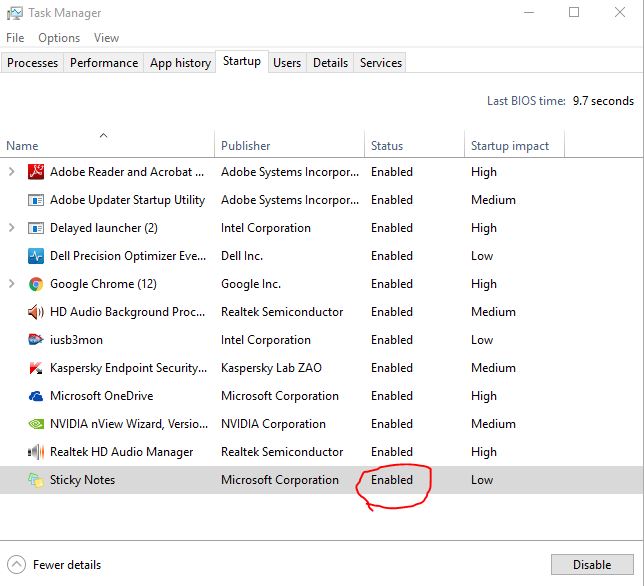
Task: Select the Microsoft OneDrive name text
Action: [x=101, y=396]
